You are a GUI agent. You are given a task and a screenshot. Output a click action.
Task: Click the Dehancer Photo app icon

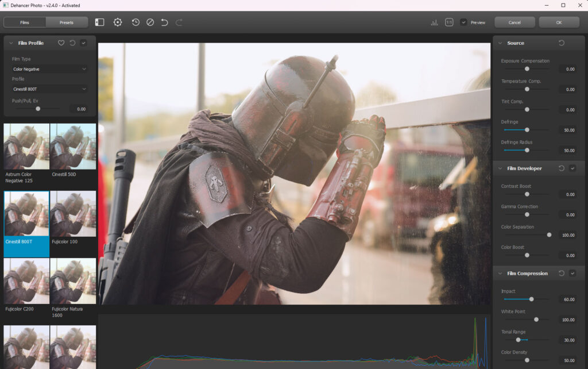point(6,5)
